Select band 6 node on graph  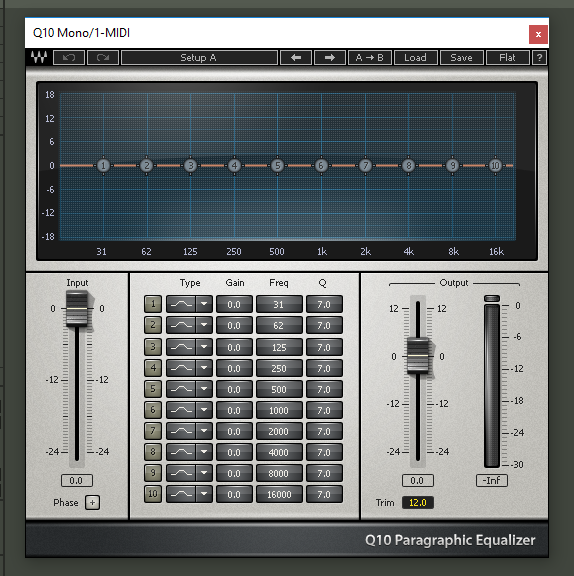[321, 166]
